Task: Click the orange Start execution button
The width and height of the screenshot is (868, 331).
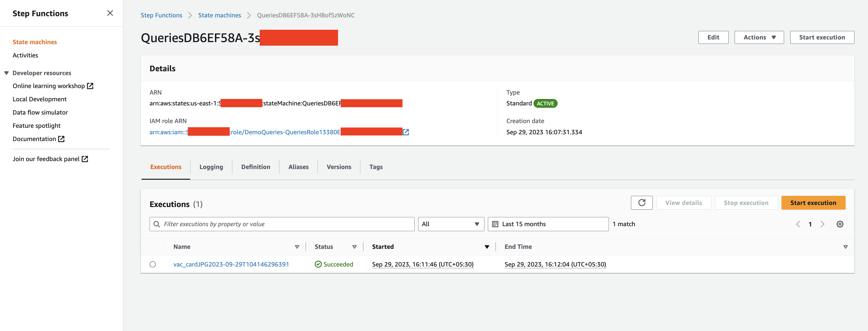Action: click(813, 203)
